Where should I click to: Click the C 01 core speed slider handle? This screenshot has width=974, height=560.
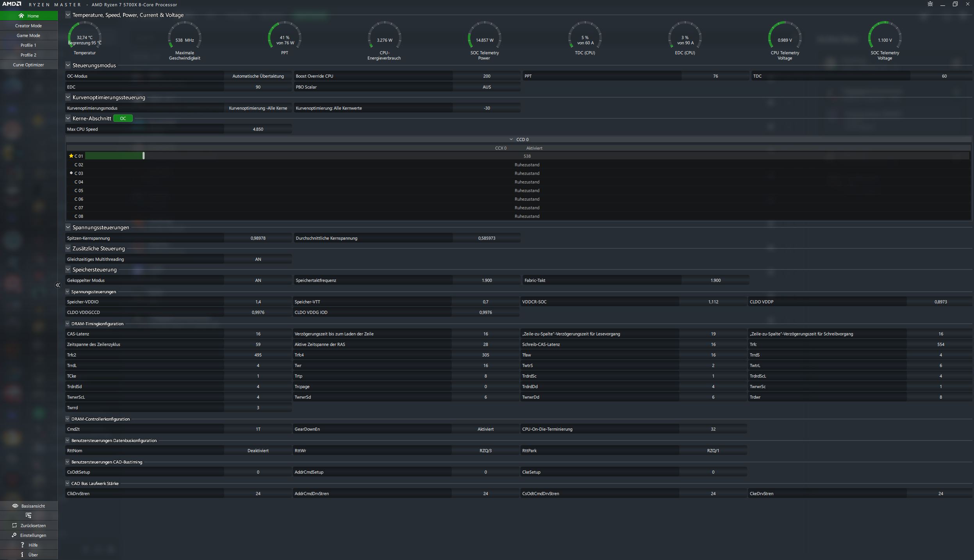143,156
